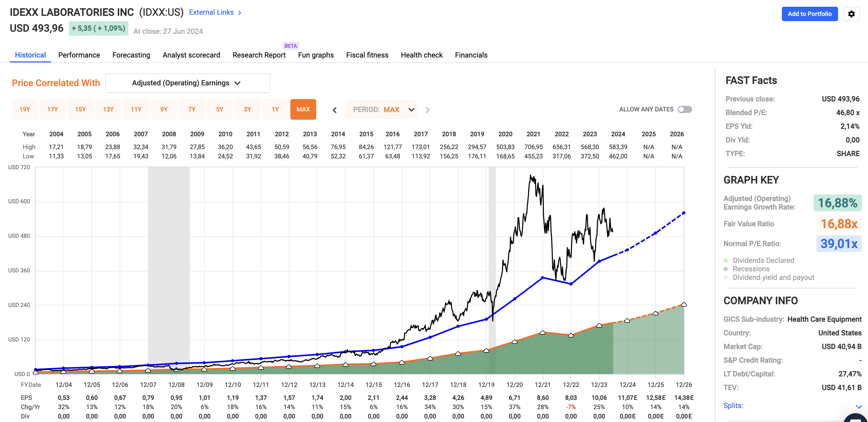This screenshot has width=868, height=422.
Task: Click the 12/26 forecast earnings marker
Action: click(684, 304)
